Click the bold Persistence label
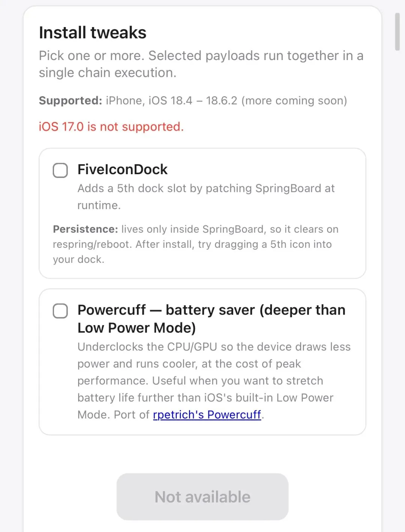Screen dimensions: 405x532 pyautogui.click(x=85, y=229)
